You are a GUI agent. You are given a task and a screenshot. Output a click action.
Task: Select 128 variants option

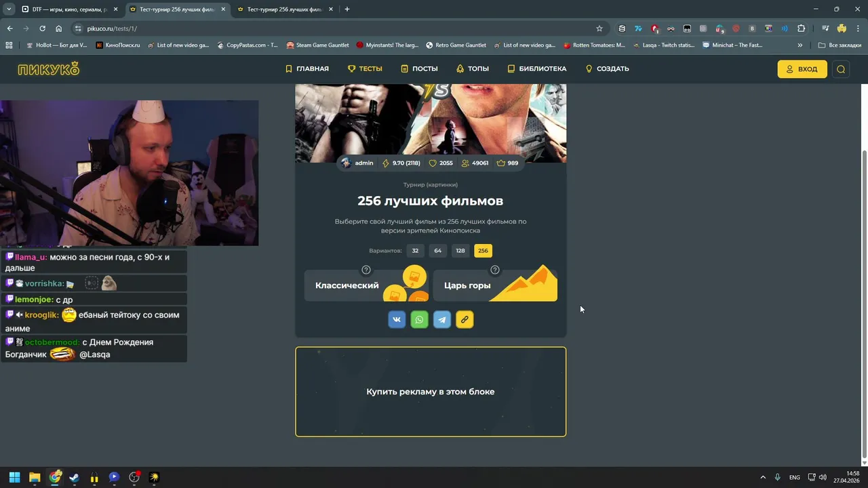460,251
